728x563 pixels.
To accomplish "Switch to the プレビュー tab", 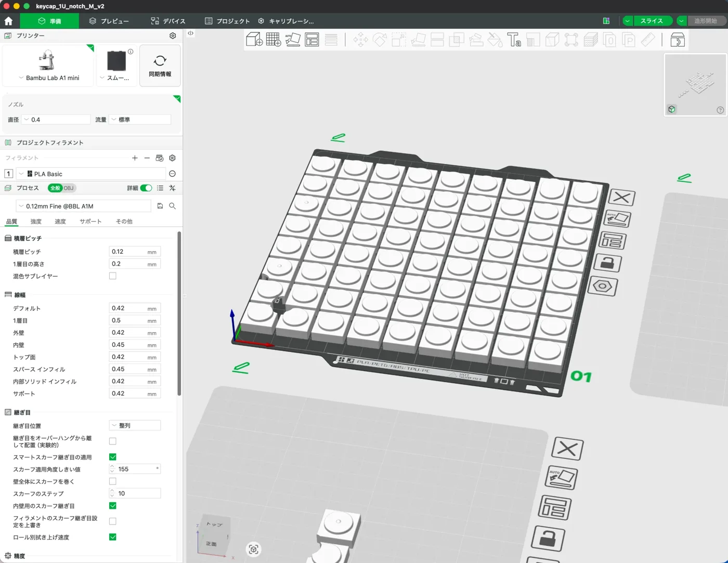I will [x=109, y=21].
